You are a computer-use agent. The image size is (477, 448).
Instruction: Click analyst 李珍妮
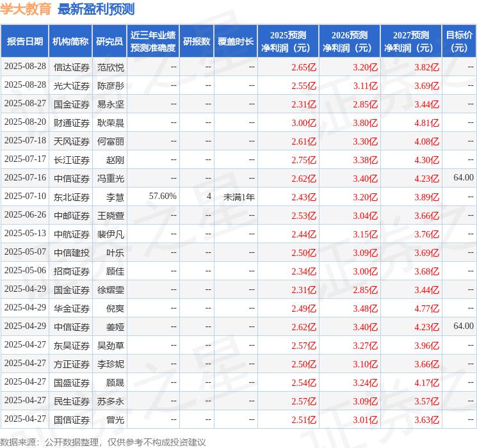tap(111, 364)
